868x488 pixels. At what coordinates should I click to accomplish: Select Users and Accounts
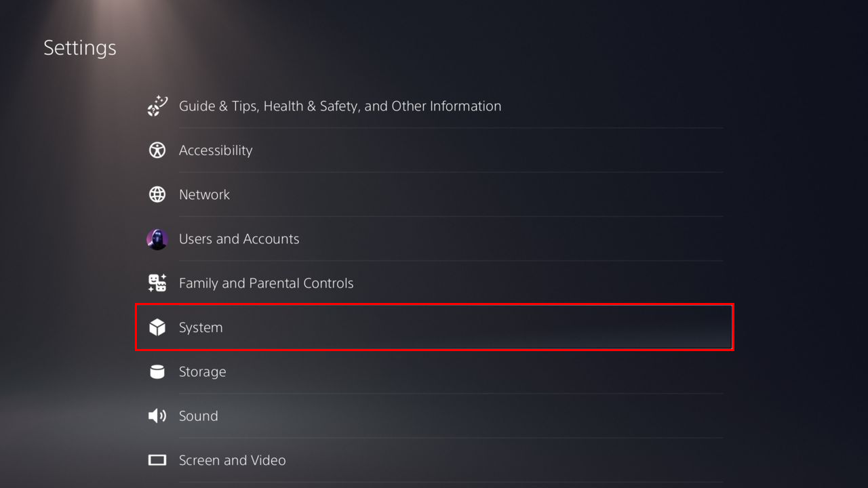coord(239,239)
